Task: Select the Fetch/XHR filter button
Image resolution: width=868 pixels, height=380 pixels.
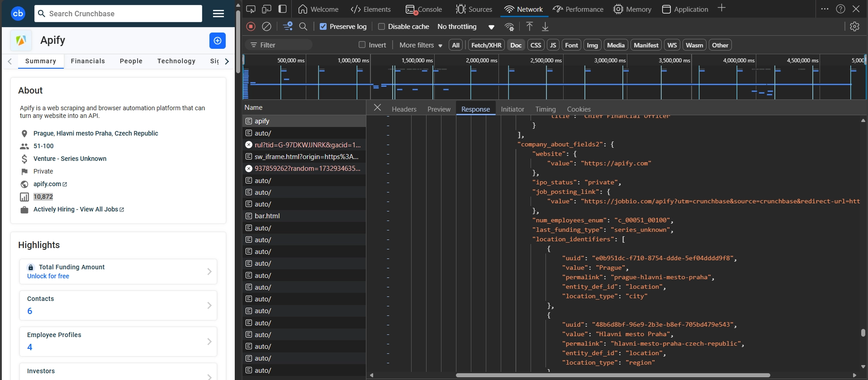Action: tap(486, 45)
